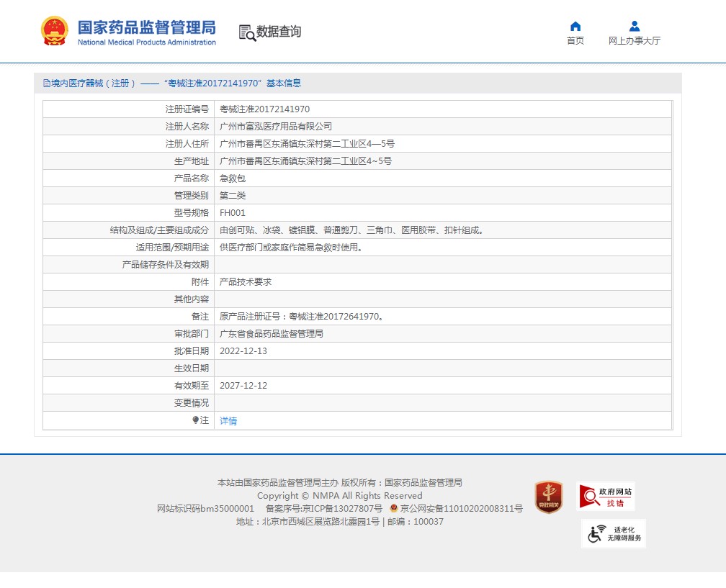Click the lightbulb icon next to 注

195,420
